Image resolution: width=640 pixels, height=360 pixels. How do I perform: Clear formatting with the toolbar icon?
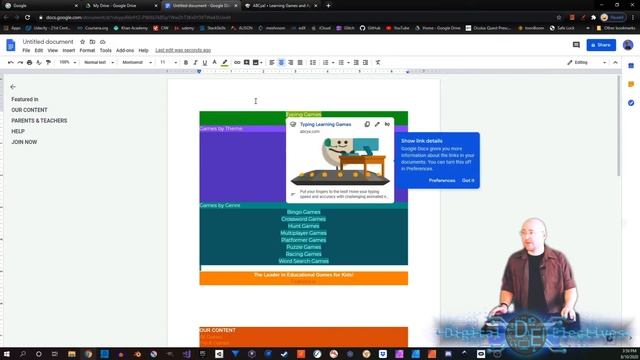click(378, 62)
